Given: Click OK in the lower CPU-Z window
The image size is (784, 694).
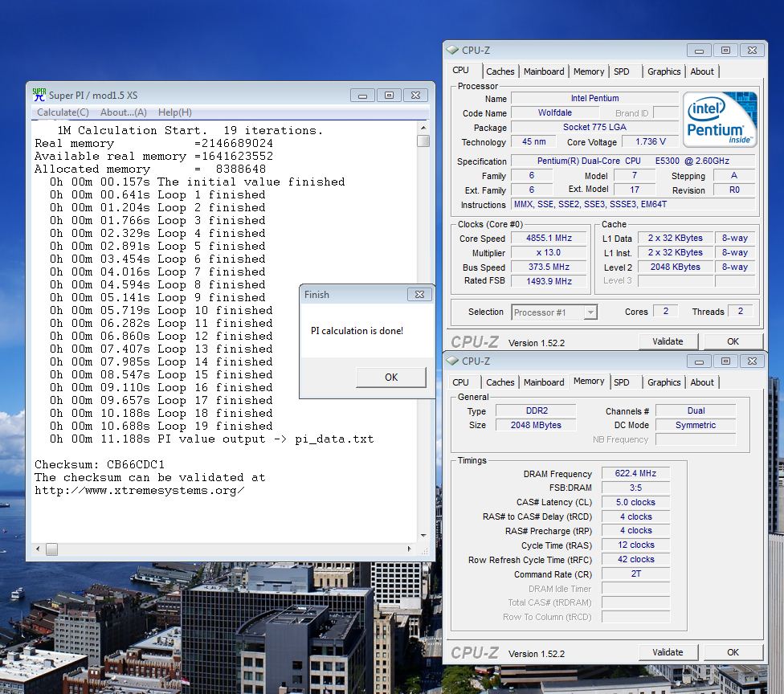Looking at the screenshot, I should click(733, 652).
